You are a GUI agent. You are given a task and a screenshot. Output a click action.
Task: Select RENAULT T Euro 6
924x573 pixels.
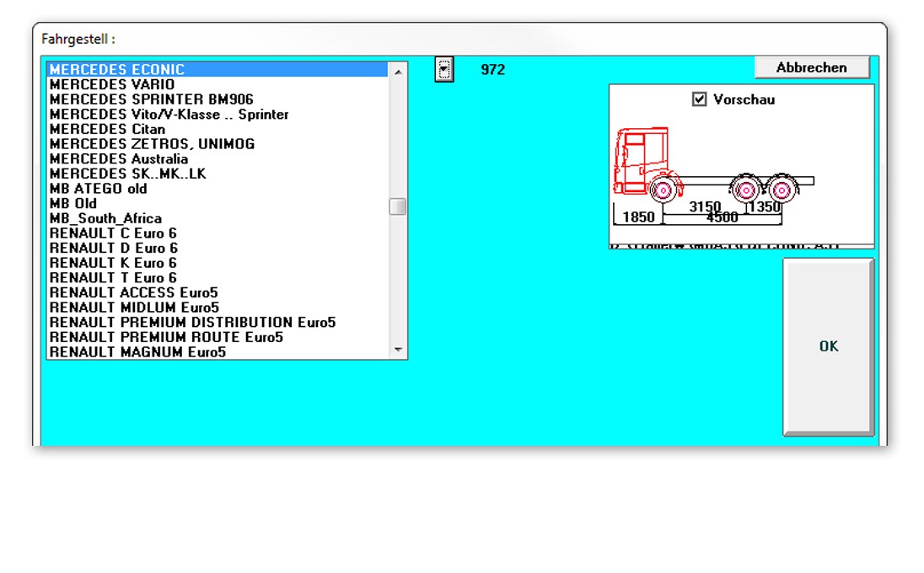[x=218, y=278]
